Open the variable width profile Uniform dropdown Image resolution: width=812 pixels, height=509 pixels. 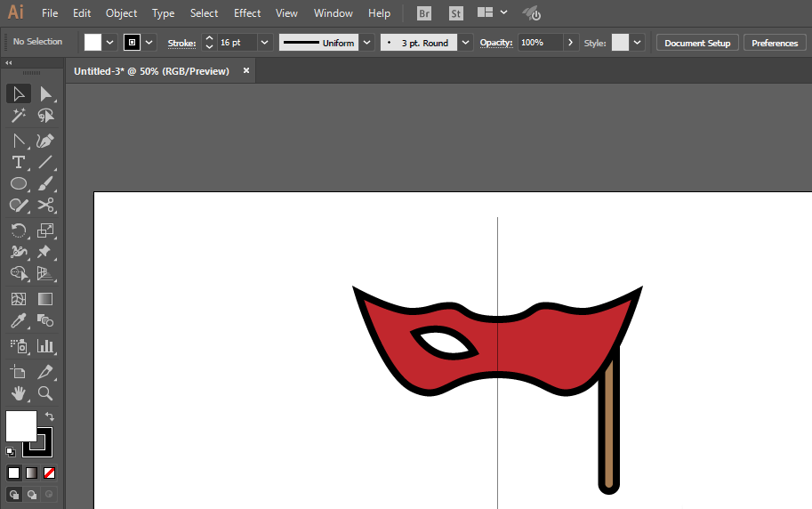[366, 43]
